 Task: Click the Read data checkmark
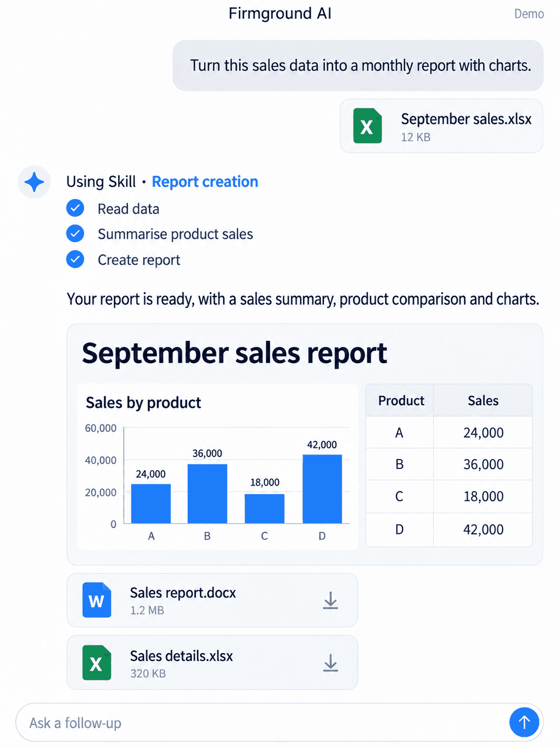point(75,208)
